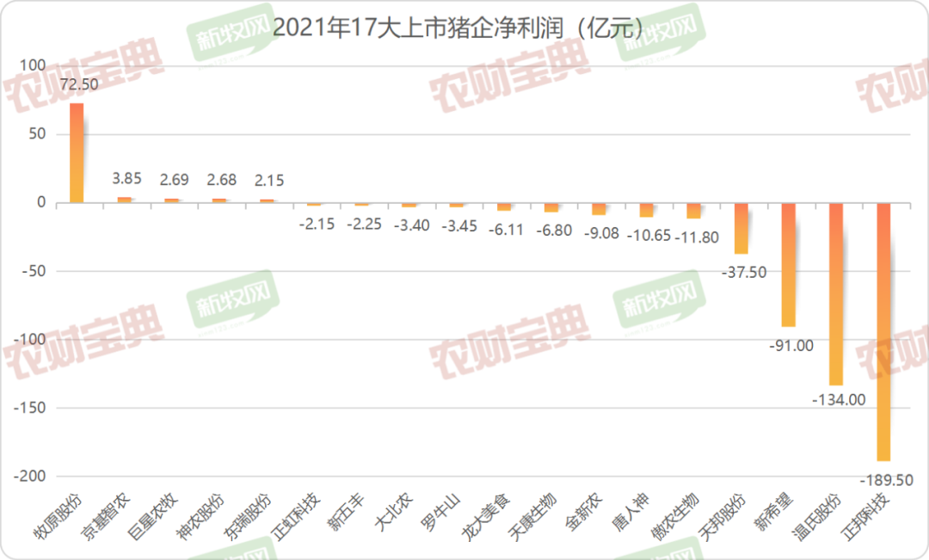Select the x-axis category "金新农"
The image size is (929, 560).
[x=584, y=513]
